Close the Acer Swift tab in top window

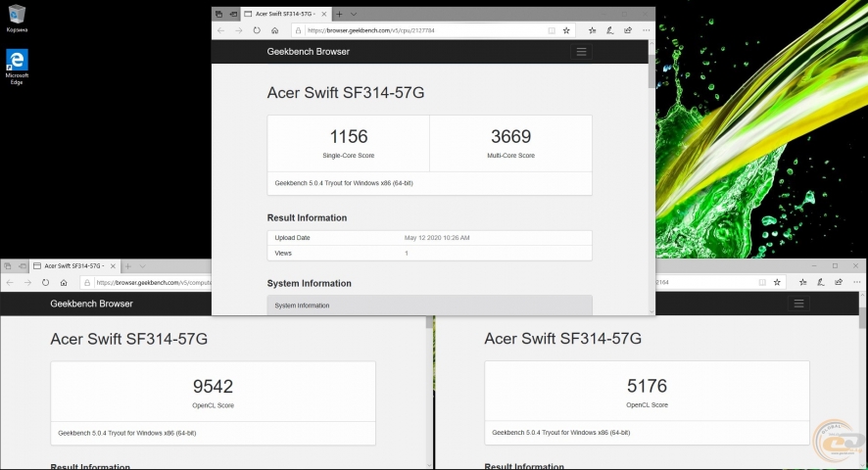pyautogui.click(x=324, y=14)
